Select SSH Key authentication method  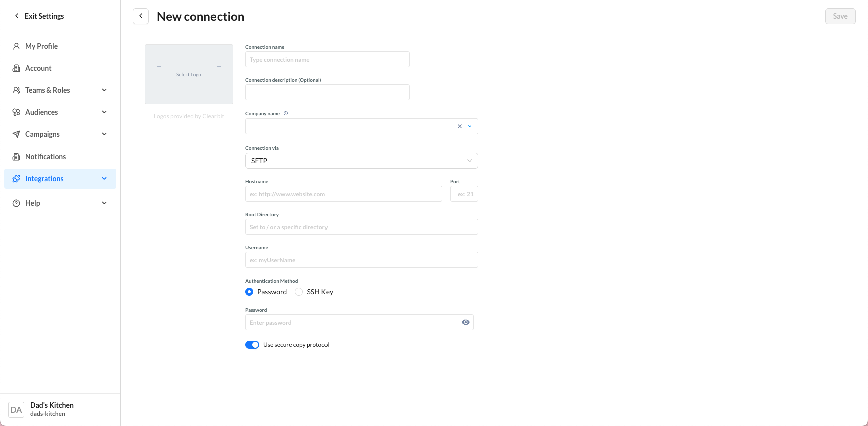(x=299, y=292)
